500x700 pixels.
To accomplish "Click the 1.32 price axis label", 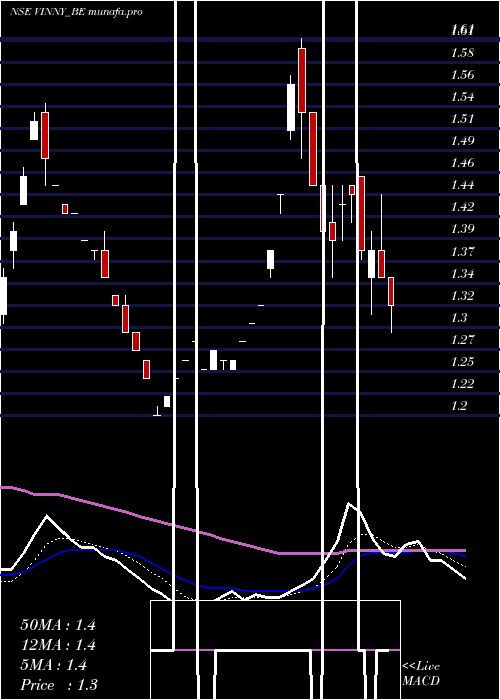I will click(x=462, y=296).
